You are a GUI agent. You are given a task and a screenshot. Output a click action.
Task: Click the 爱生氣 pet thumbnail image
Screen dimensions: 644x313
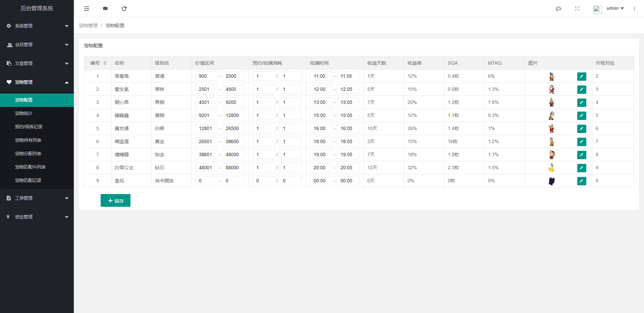coord(551,89)
